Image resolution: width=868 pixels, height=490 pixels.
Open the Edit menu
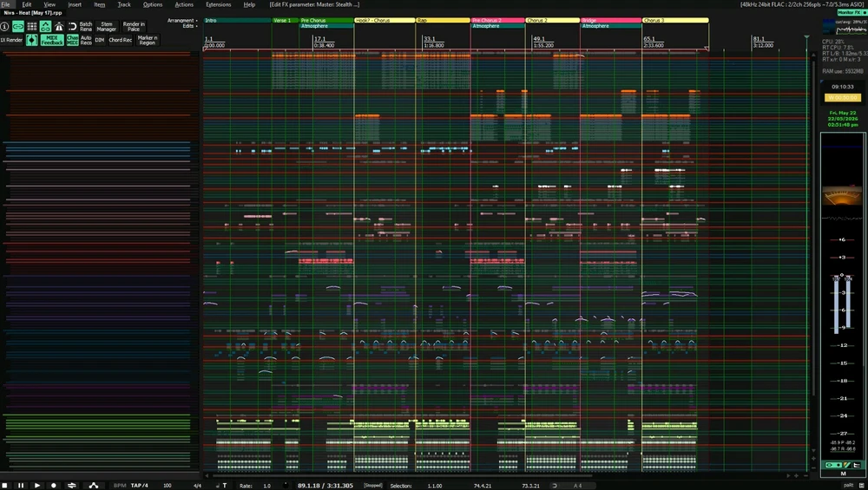(27, 4)
